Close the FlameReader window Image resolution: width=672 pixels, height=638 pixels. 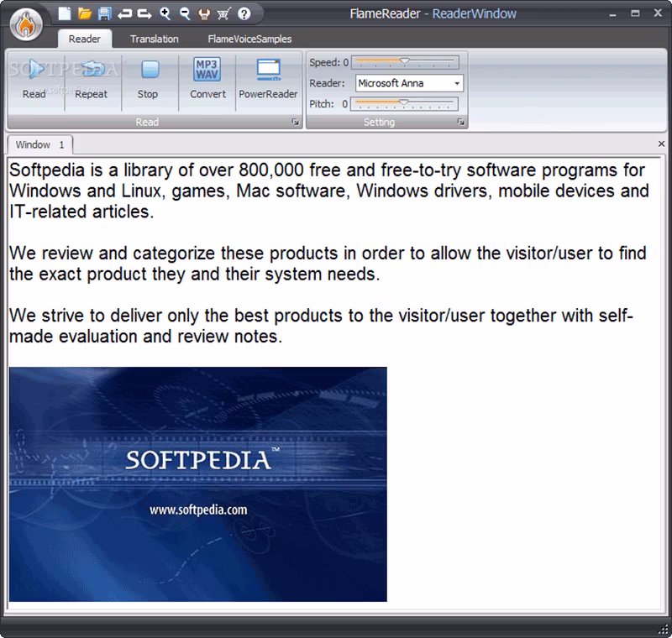tap(658, 13)
